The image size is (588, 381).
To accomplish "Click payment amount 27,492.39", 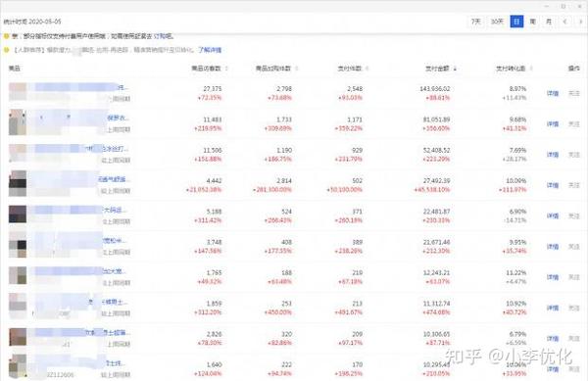I will (436, 181).
